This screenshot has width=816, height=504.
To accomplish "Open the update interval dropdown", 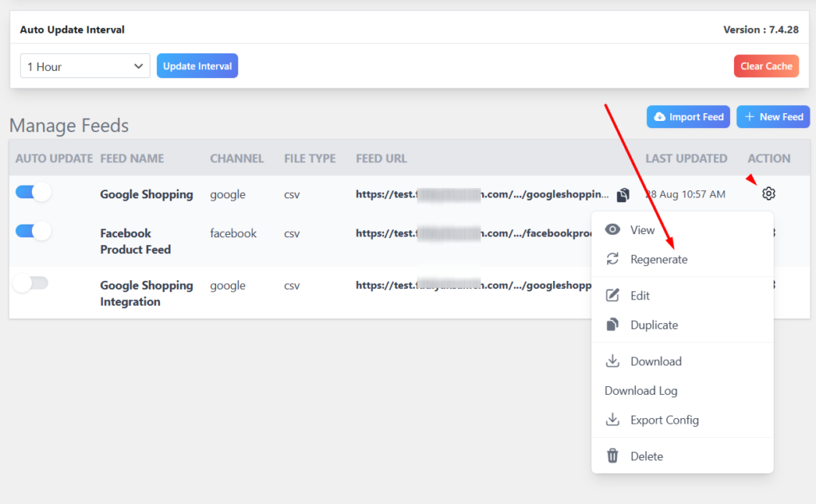I will coord(84,65).
